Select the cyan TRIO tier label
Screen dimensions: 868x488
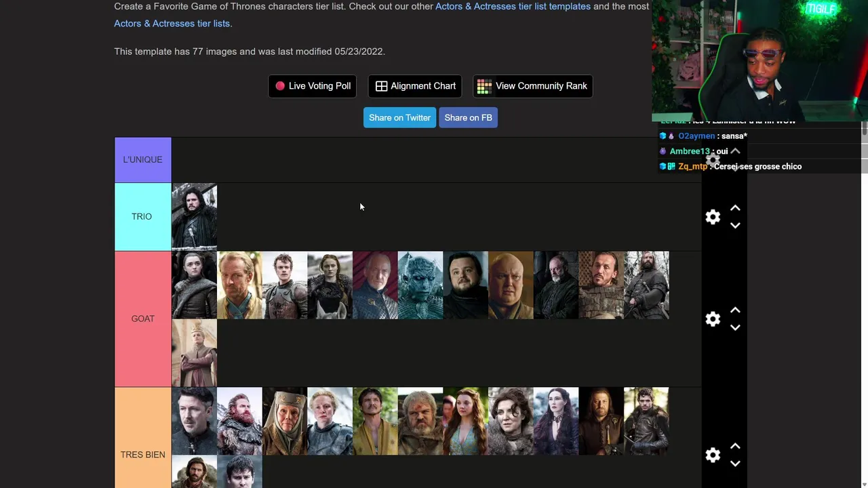142,217
